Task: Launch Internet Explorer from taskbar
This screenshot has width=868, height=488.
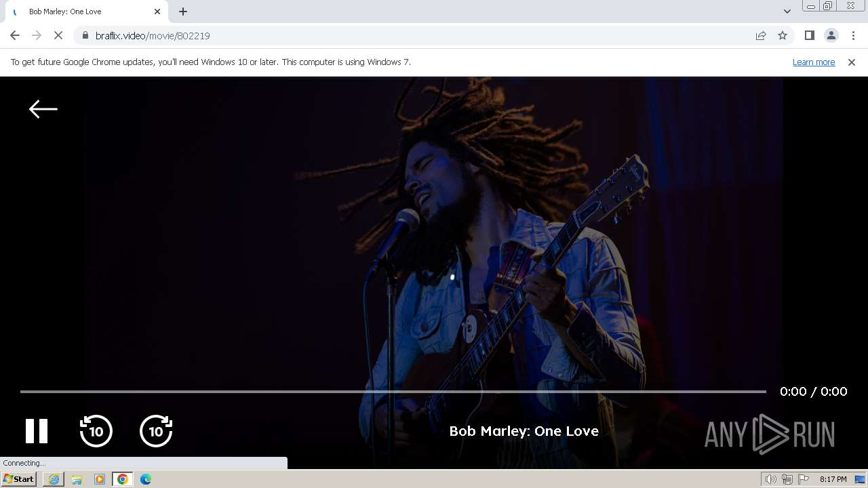Action: click(54, 479)
